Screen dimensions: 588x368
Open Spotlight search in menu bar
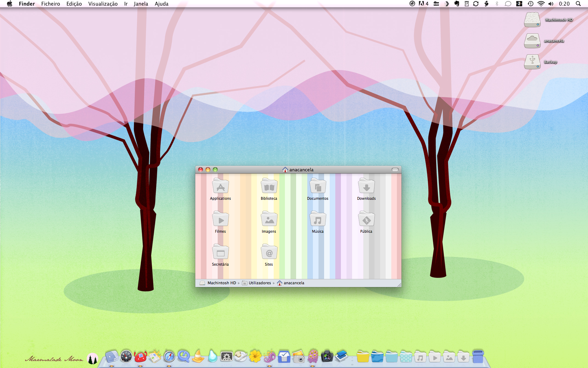pyautogui.click(x=578, y=4)
